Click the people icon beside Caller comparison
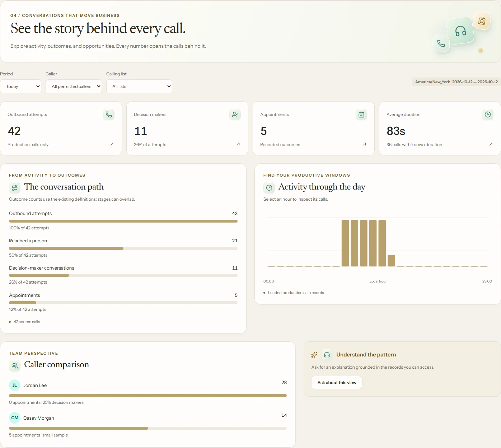Viewport: 501px width, 448px height. click(x=15, y=365)
